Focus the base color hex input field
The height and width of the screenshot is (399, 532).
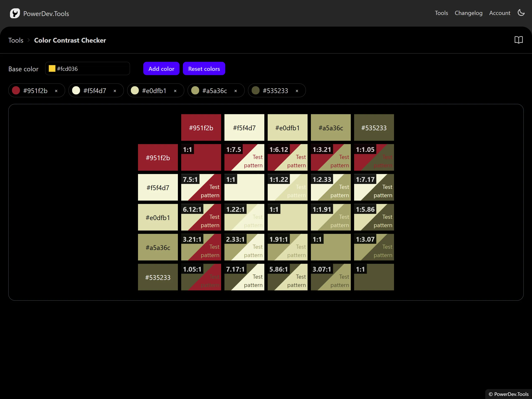tap(87, 69)
